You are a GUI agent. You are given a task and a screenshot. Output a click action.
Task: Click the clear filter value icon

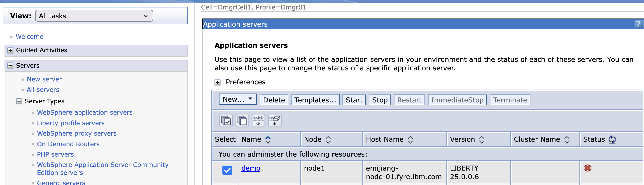click(x=275, y=120)
